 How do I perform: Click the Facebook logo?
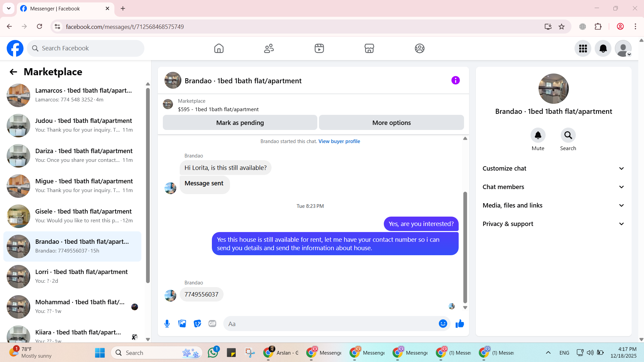point(15,48)
